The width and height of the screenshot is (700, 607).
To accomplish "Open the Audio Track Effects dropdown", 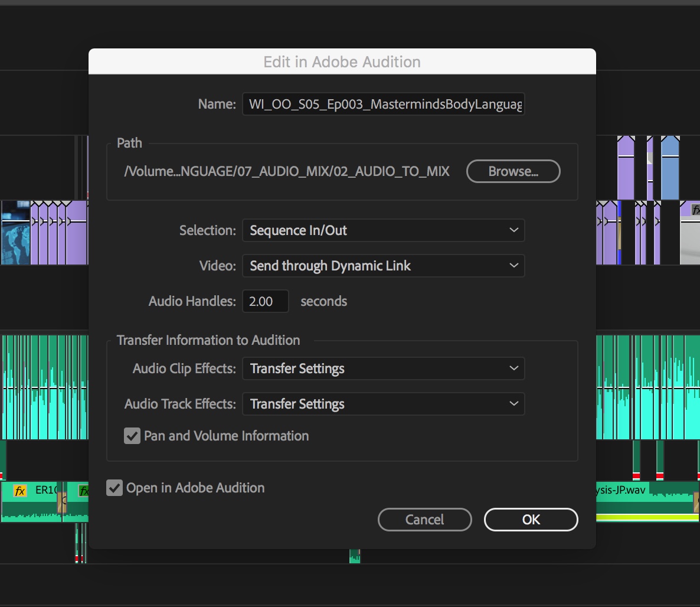I will 384,404.
